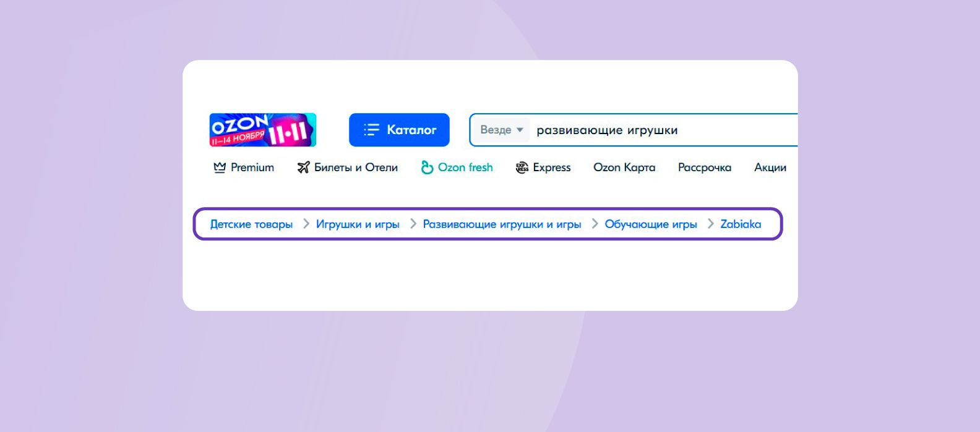Viewport: 980px width, 432px height.
Task: Click the green Ozon fresh icon
Action: pos(427,167)
